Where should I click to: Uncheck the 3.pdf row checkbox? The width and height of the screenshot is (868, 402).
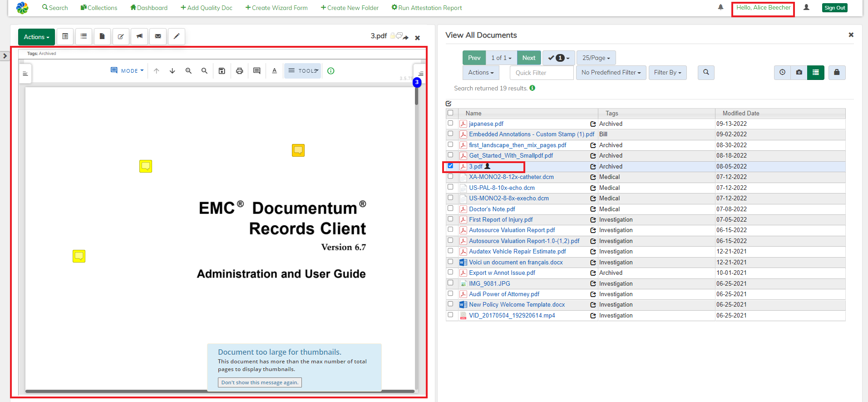pyautogui.click(x=450, y=166)
